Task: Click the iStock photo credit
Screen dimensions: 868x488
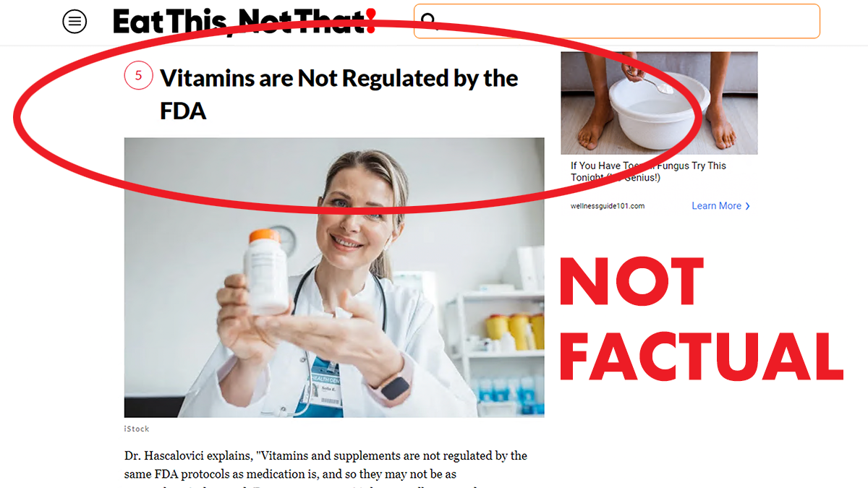Action: point(137,429)
